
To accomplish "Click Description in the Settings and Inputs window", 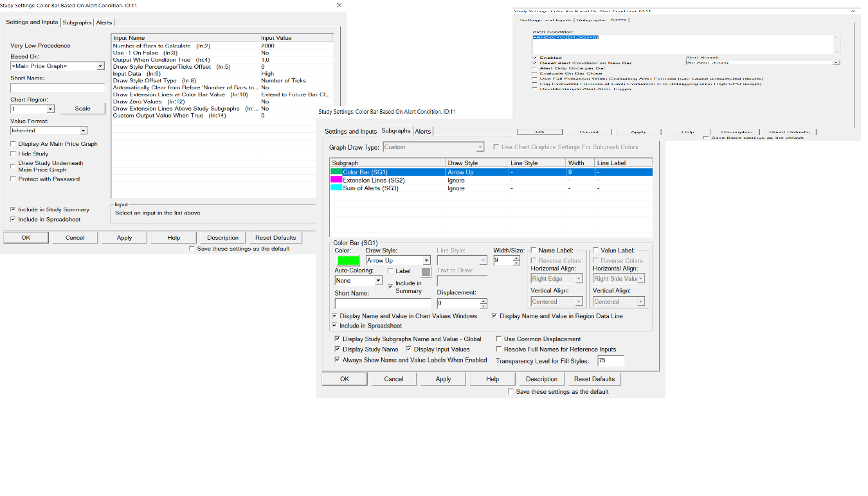I will (x=223, y=237).
